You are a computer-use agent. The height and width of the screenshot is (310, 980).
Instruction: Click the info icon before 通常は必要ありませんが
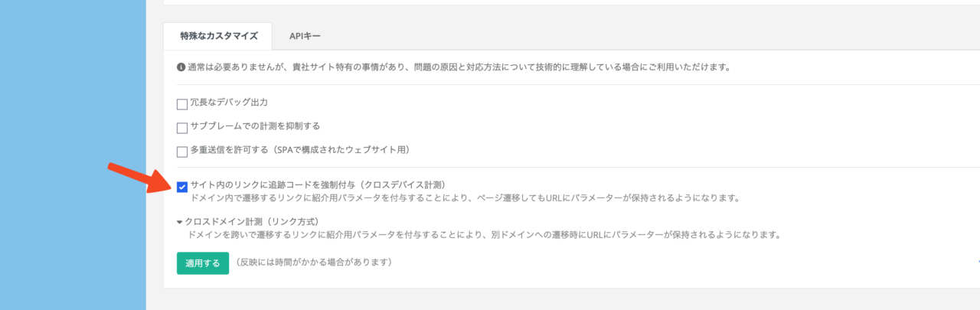click(x=181, y=67)
